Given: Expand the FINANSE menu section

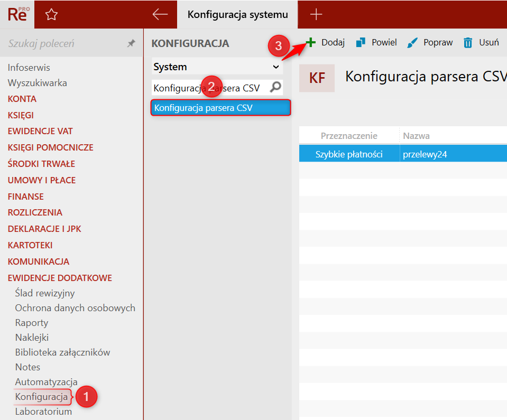Looking at the screenshot, I should [x=25, y=197].
